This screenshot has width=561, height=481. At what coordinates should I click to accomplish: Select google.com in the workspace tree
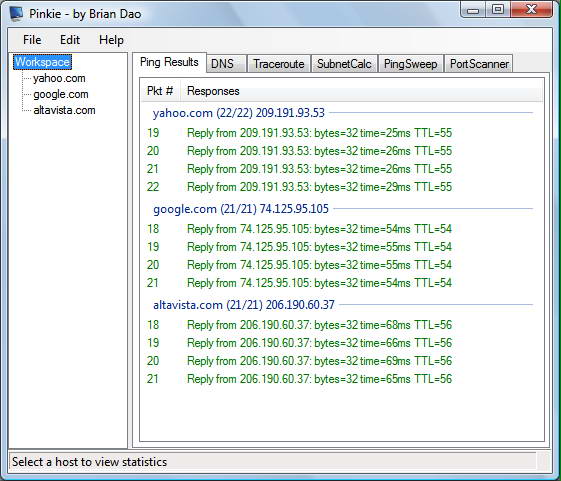click(61, 94)
